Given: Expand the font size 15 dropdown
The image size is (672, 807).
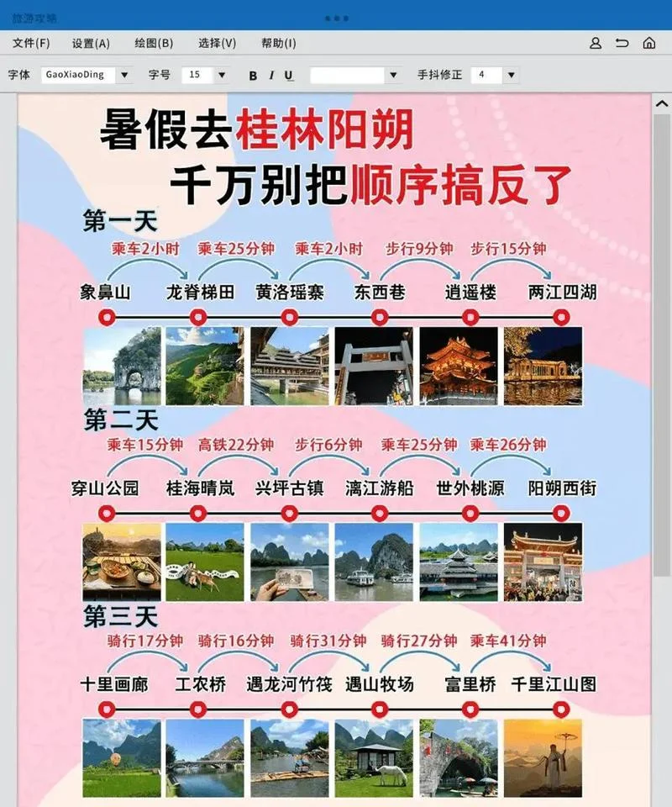Looking at the screenshot, I should (222, 75).
